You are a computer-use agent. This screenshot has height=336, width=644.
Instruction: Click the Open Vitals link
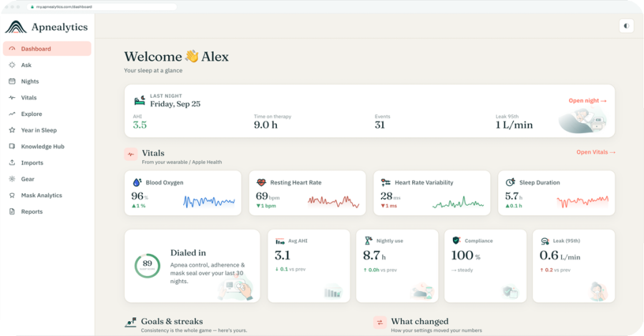[x=595, y=152]
